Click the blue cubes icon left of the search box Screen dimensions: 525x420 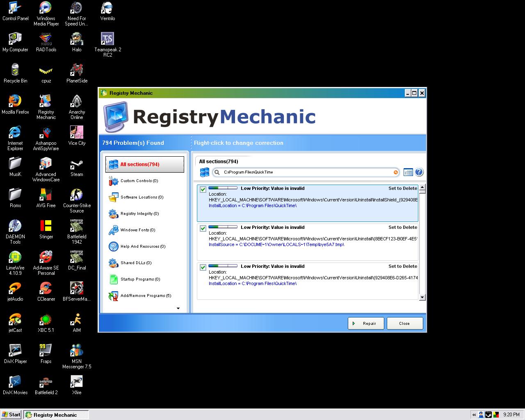click(205, 172)
